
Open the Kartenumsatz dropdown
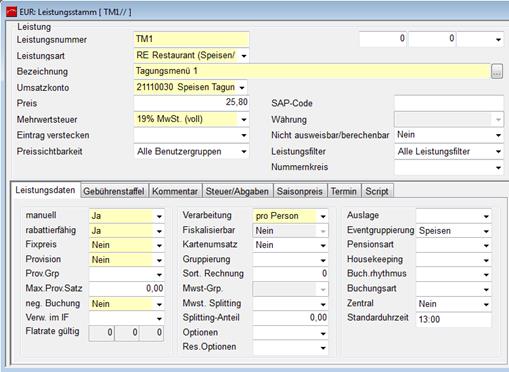point(323,245)
